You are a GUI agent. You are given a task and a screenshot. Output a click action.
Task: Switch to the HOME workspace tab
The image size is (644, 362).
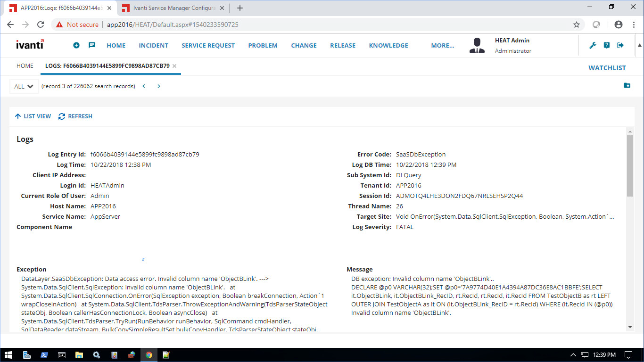tap(25, 66)
